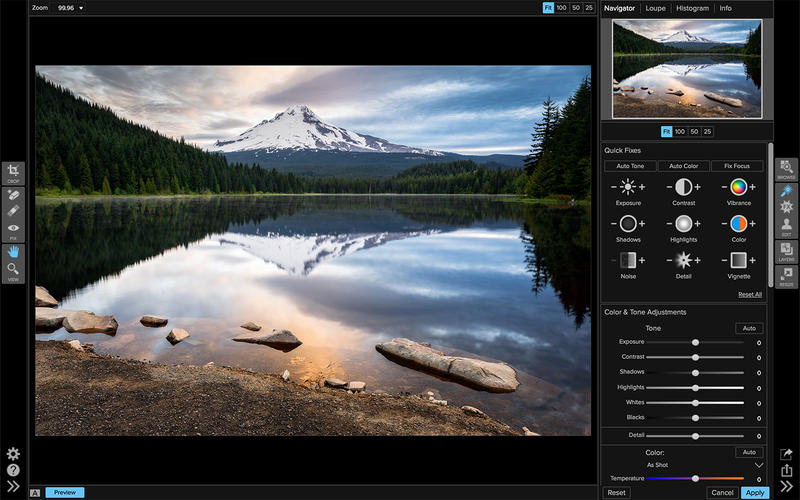The height and width of the screenshot is (500, 800).
Task: Choose the red-eye Fix tool
Action: [13, 229]
